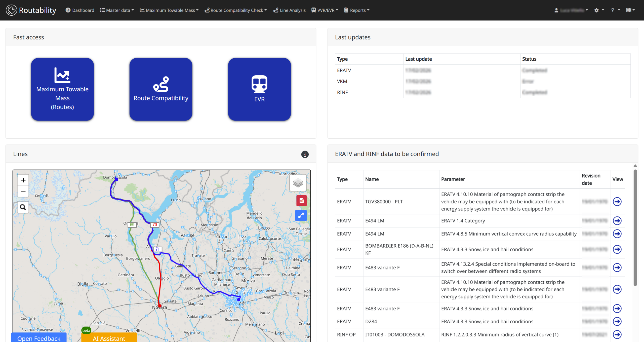The image size is (644, 342).
Task: View TGV380000 - PLT entry arrow
Action: [x=617, y=202]
